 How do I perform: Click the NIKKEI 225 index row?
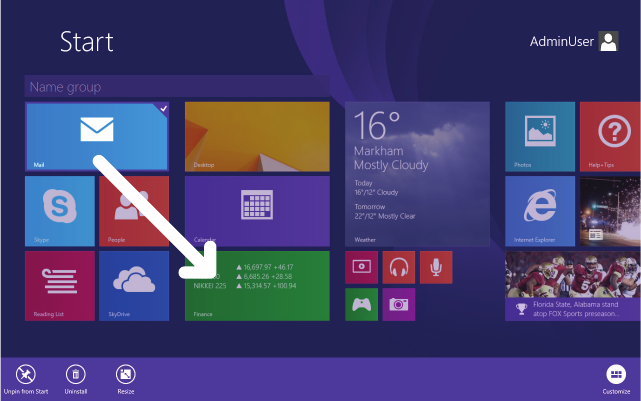(244, 286)
